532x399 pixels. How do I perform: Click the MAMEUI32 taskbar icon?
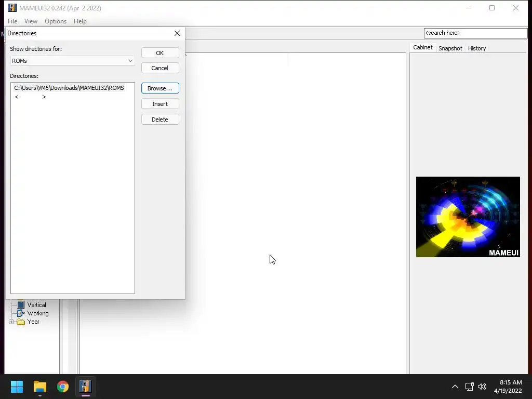coord(86,387)
